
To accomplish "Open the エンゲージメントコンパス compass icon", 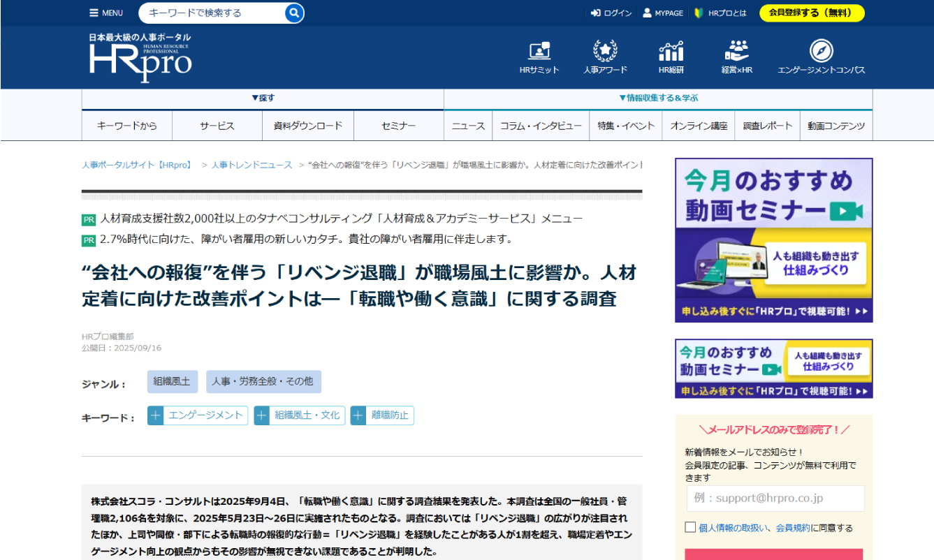I will click(x=821, y=52).
